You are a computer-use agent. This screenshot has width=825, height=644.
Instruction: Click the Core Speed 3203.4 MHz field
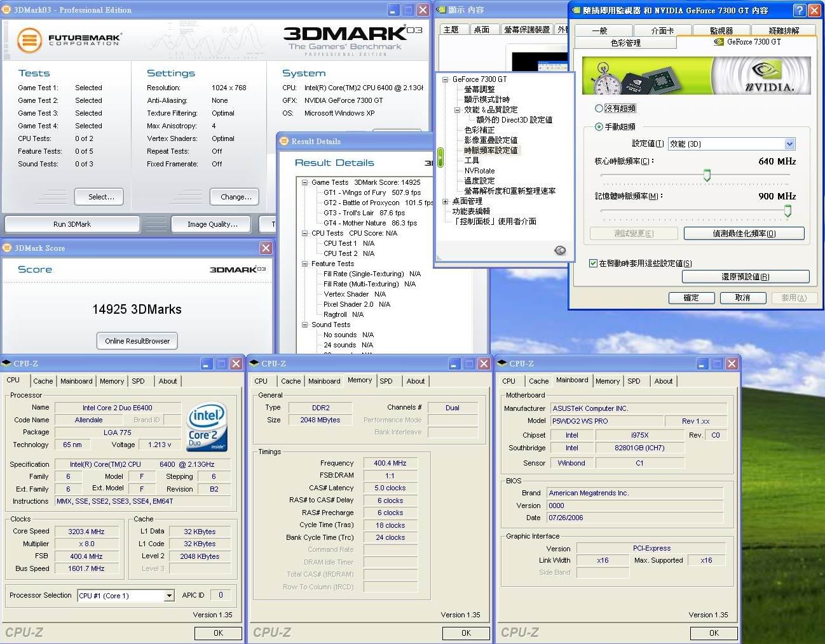[86, 532]
